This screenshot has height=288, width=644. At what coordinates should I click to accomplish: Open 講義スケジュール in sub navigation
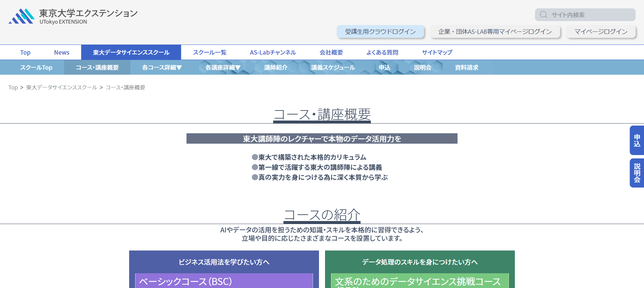[333, 67]
